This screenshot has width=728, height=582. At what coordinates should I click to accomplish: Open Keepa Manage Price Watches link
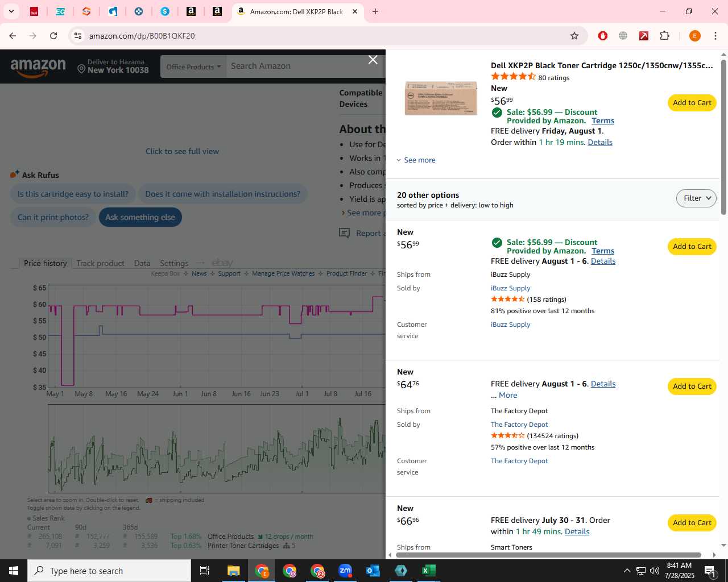tap(283, 273)
